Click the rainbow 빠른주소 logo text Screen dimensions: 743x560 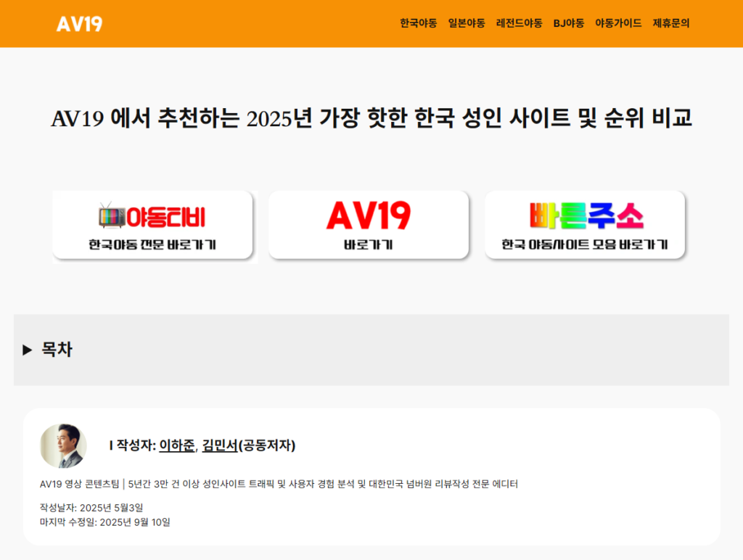tap(586, 213)
